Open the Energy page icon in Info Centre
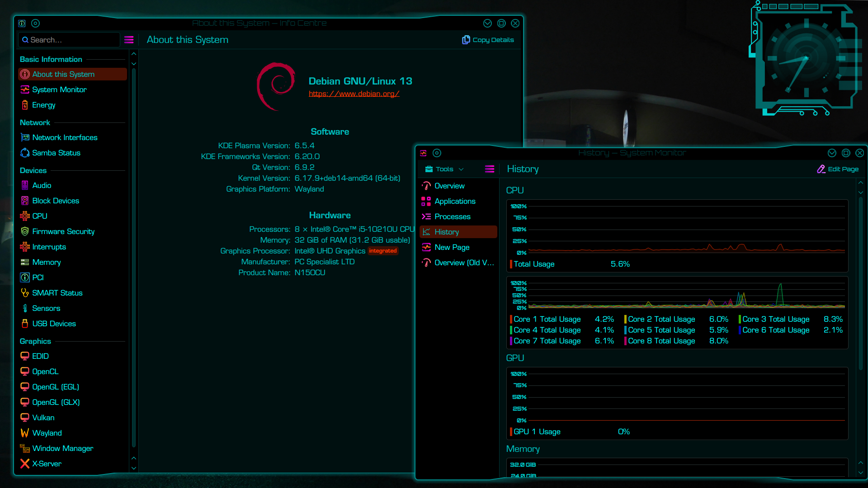The image size is (868, 488). click(x=25, y=105)
